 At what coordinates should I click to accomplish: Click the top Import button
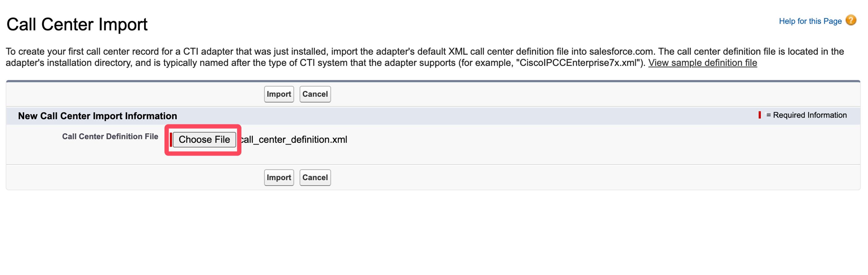(x=279, y=94)
